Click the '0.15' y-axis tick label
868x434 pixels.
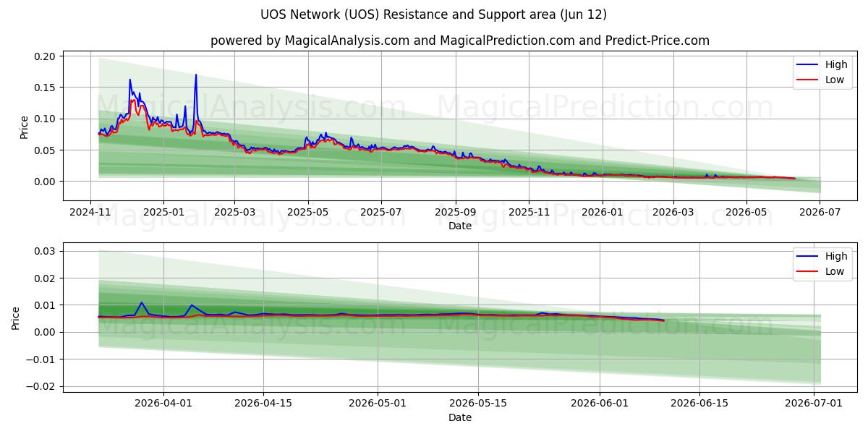pos(46,88)
